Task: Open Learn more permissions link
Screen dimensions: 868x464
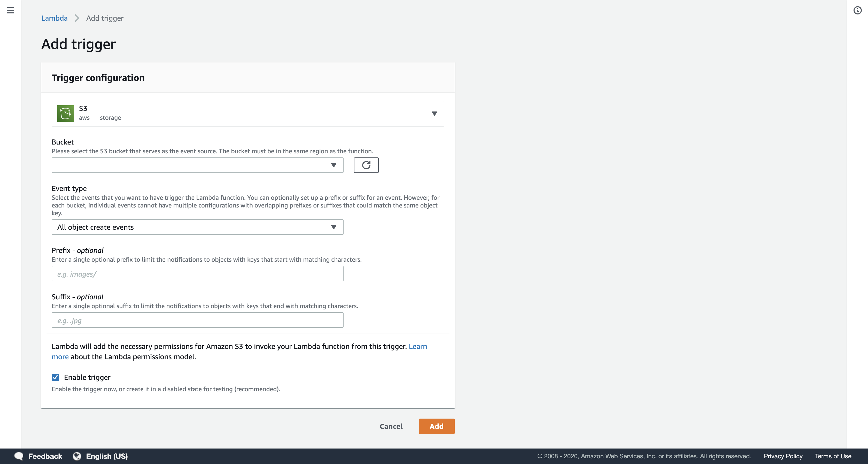Action: (417, 346)
